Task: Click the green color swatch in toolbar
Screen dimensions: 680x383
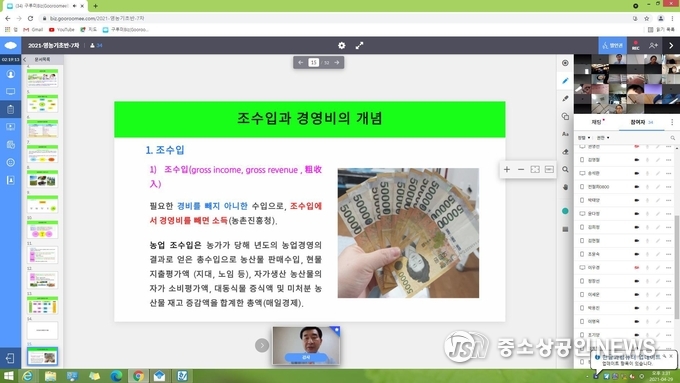Action: point(565,211)
